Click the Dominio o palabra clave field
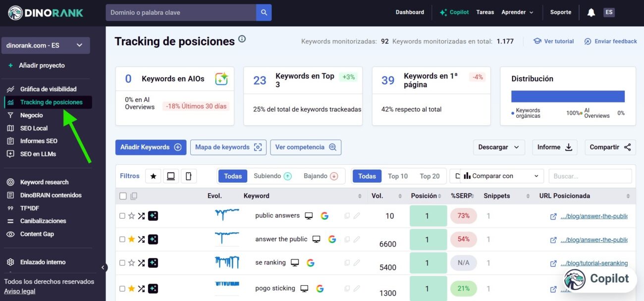This screenshot has height=301, width=644. [x=181, y=12]
